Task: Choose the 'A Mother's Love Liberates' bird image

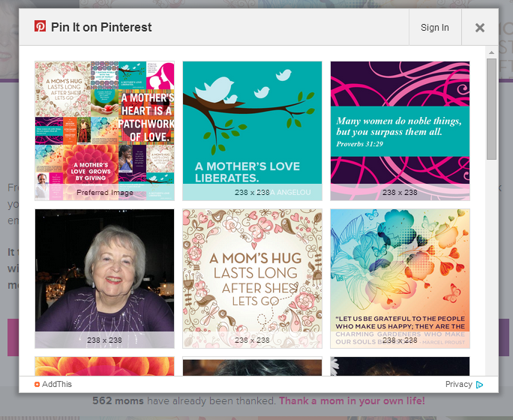Action: click(252, 130)
